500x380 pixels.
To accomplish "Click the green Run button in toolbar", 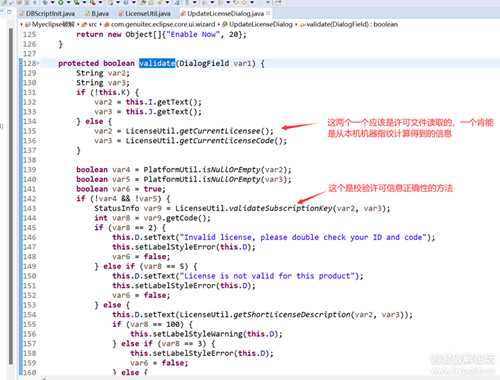I will pos(61,2).
